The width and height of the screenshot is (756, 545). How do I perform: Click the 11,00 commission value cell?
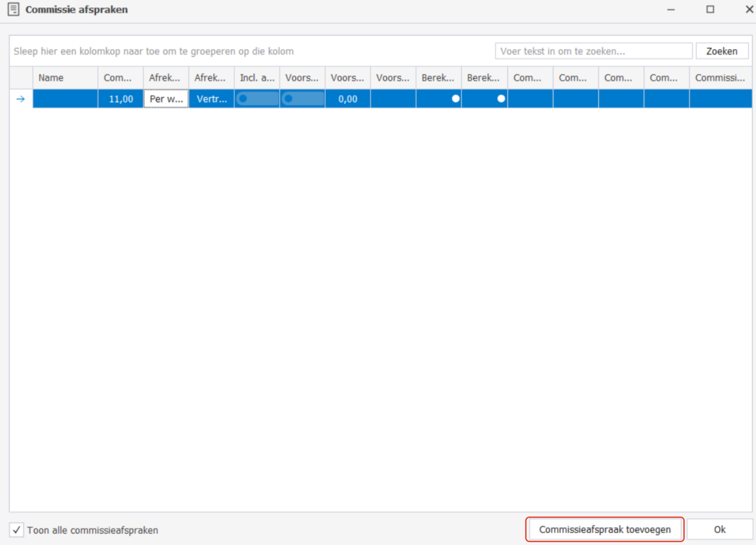point(120,99)
